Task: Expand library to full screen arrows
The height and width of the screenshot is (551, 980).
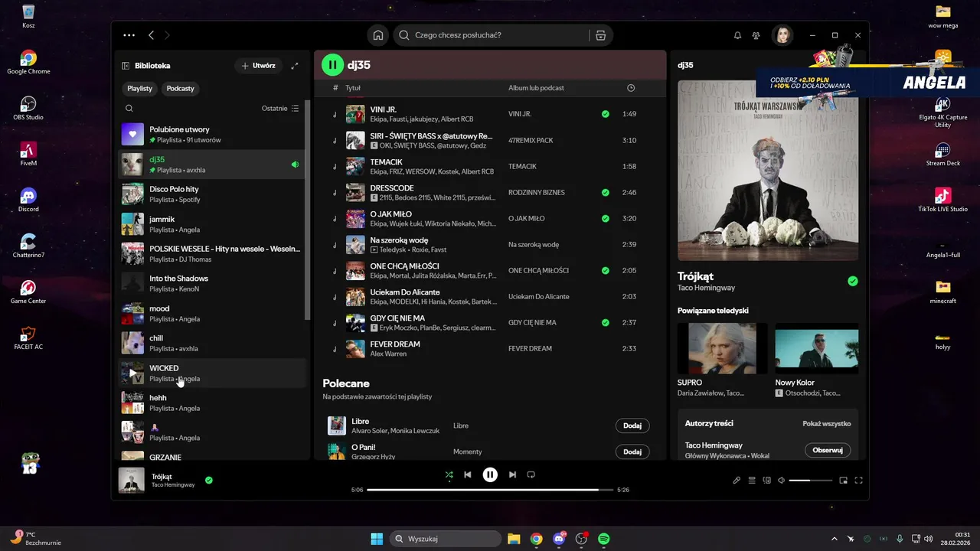Action: (x=295, y=66)
